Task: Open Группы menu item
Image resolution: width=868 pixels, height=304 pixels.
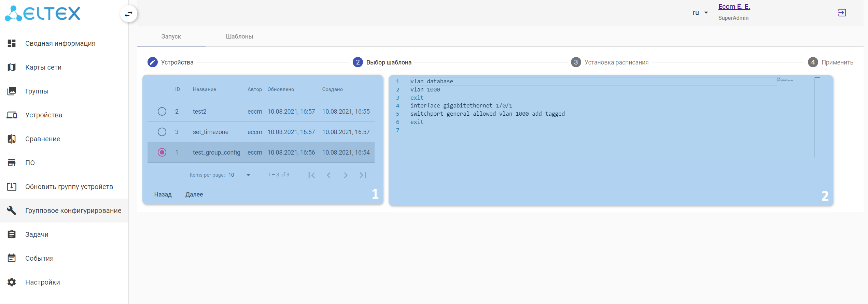Action: 64,91
